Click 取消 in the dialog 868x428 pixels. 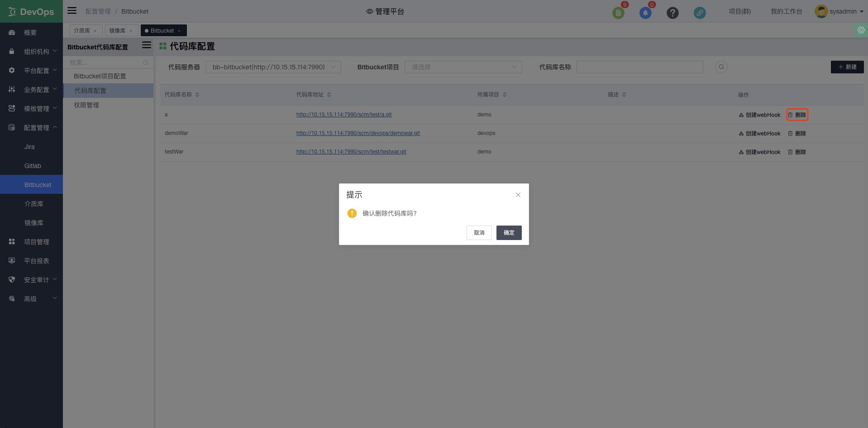coord(479,233)
